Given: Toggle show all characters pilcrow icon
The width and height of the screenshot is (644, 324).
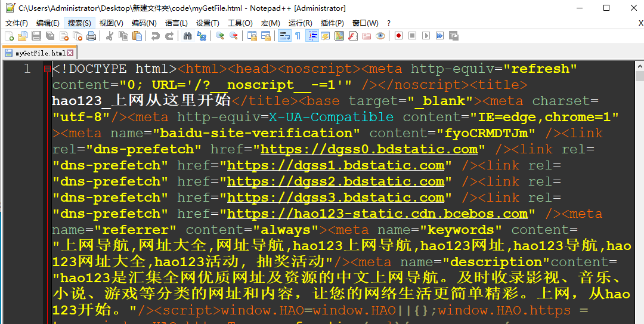Looking at the screenshot, I should click(298, 36).
